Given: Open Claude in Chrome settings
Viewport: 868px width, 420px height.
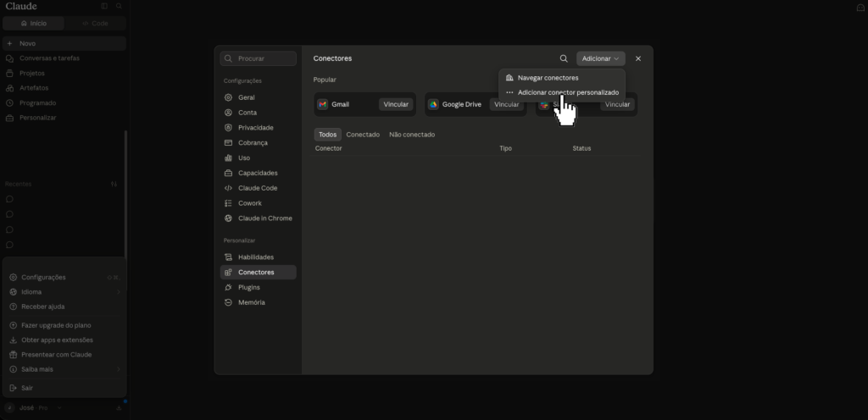Looking at the screenshot, I should 259,218.
